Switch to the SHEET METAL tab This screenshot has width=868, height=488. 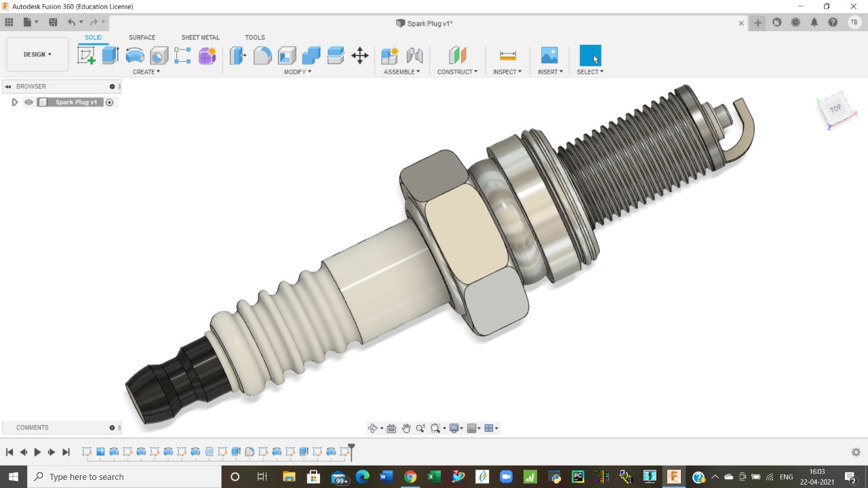[200, 37]
